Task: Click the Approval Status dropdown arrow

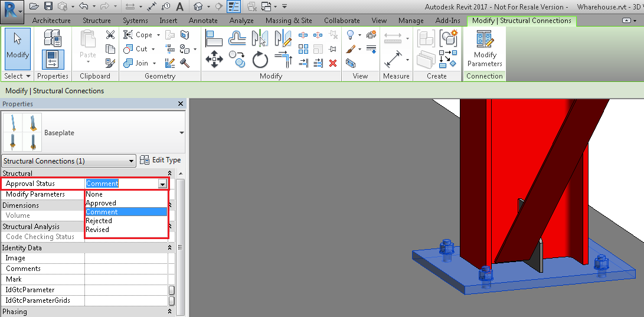Action: click(163, 184)
